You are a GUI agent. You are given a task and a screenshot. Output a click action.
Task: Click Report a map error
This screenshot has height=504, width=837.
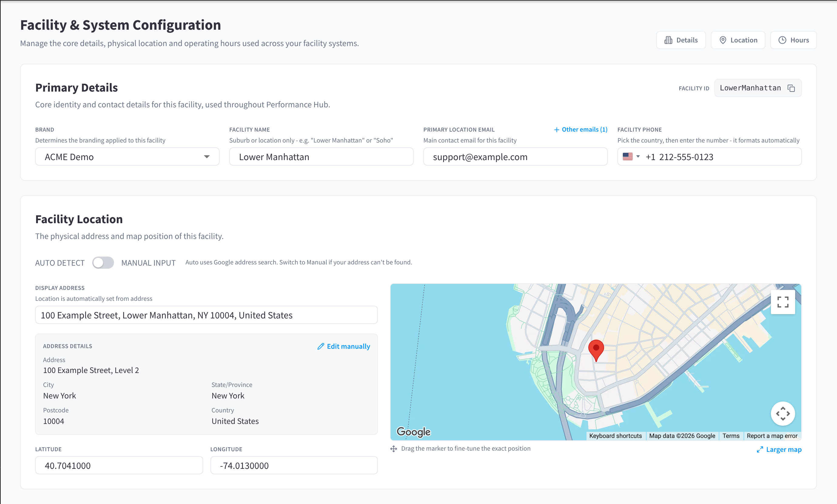(x=772, y=436)
